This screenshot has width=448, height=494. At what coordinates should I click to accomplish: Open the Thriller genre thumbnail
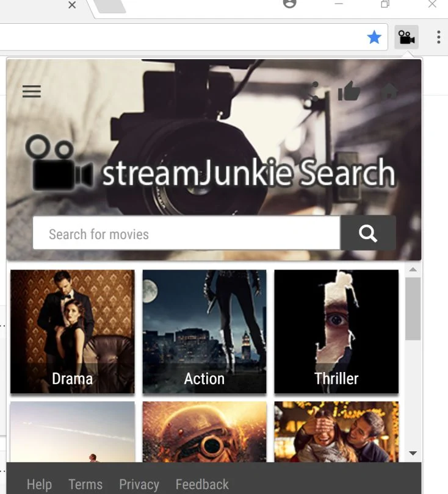[336, 331]
